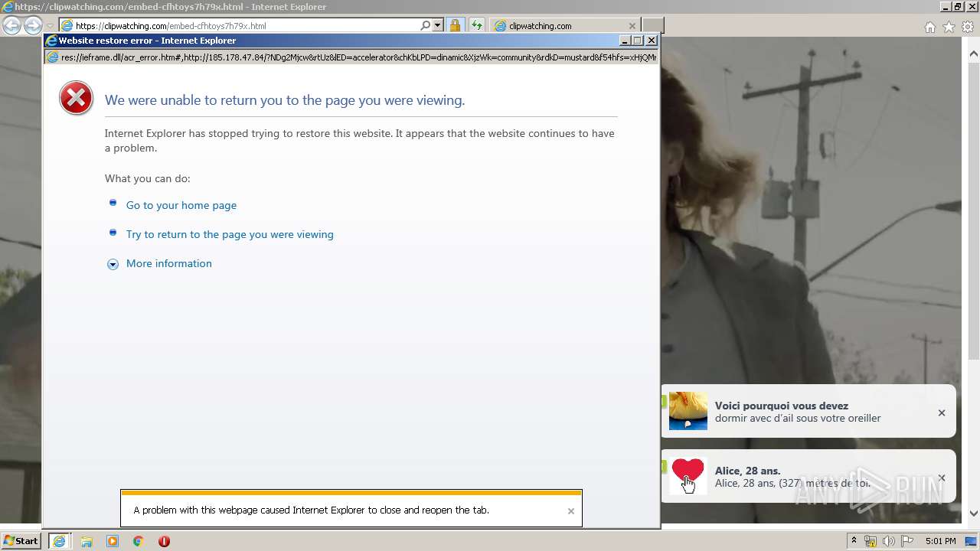Click the security lock icon
The image size is (980, 551).
pos(455,25)
